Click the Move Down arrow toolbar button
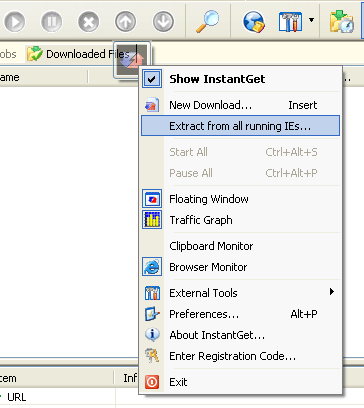The image size is (364, 408). (163, 22)
